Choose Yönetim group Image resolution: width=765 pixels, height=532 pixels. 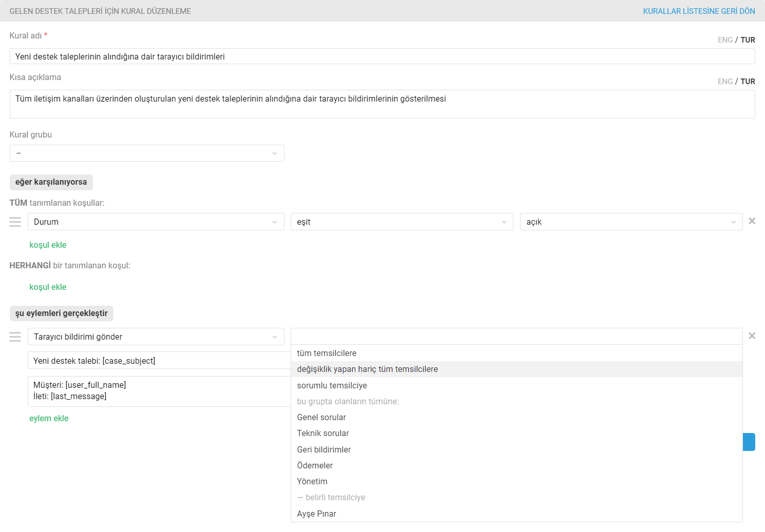coord(517,481)
